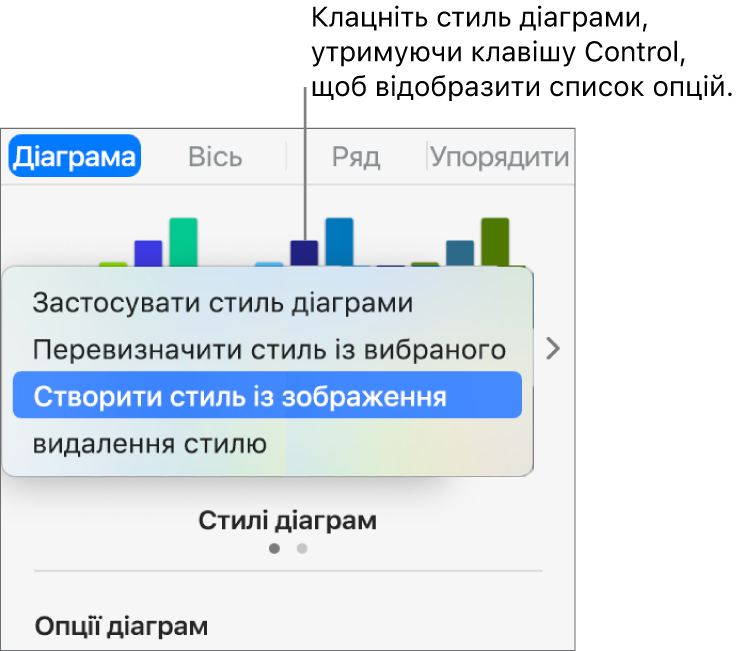Viewport: 742px width, 651px height.
Task: Choose Застосувати стиль діаграми menu item
Action: coord(267,303)
